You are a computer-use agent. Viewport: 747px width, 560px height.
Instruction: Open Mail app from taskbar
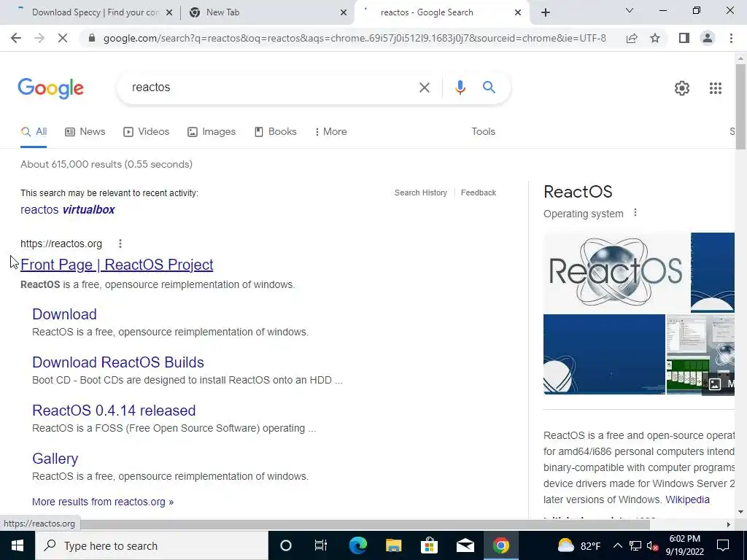tap(465, 545)
